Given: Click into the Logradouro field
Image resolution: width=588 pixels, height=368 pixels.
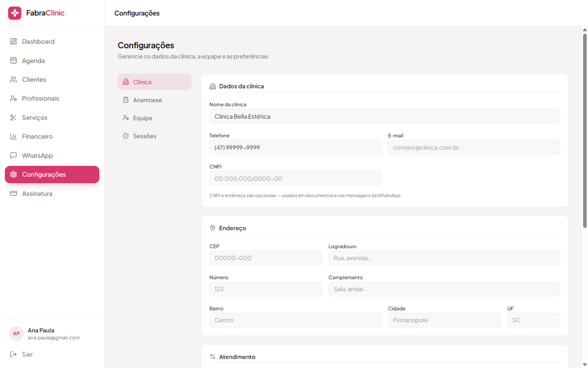Looking at the screenshot, I should pyautogui.click(x=444, y=258).
